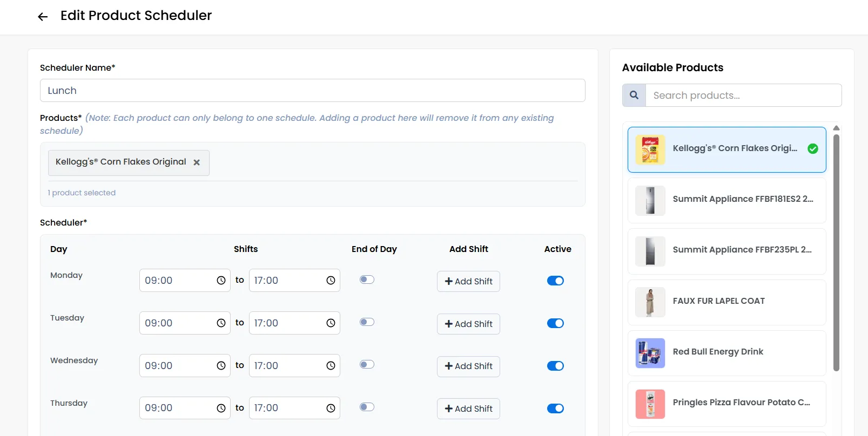Disable Thursday Active switch

555,408
